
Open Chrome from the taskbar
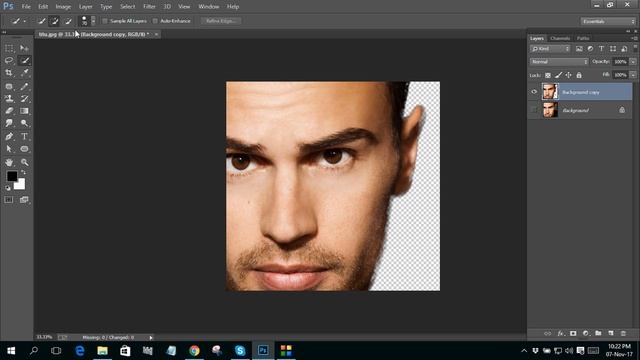pos(194,351)
